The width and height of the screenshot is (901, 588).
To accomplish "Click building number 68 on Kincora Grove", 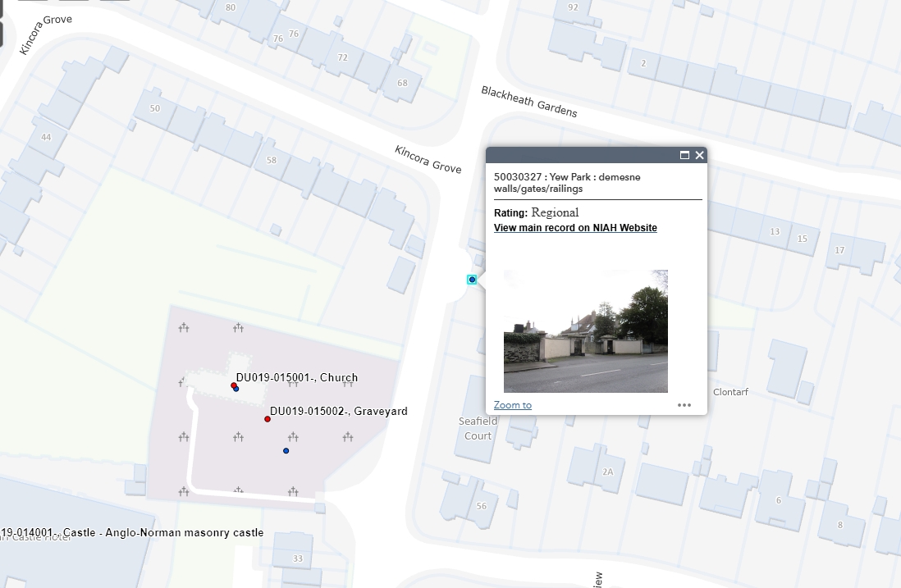I will (x=402, y=84).
